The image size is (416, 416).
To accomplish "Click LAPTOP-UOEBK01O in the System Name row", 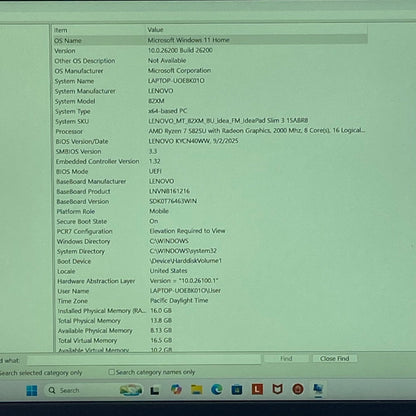I will (176, 81).
